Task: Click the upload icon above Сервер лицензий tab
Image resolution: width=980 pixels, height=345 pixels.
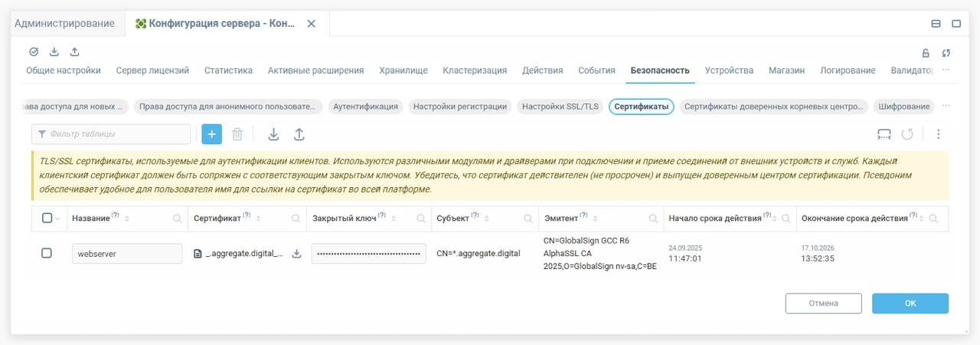Action: 74,52
